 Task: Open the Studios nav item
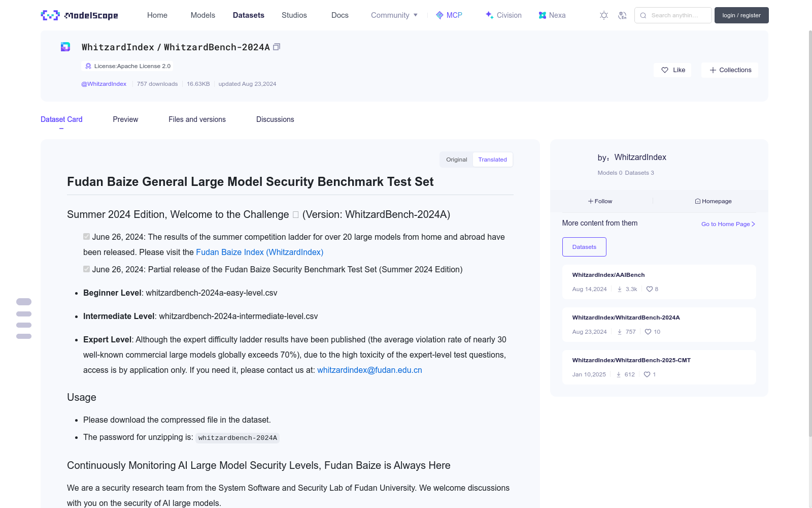294,15
